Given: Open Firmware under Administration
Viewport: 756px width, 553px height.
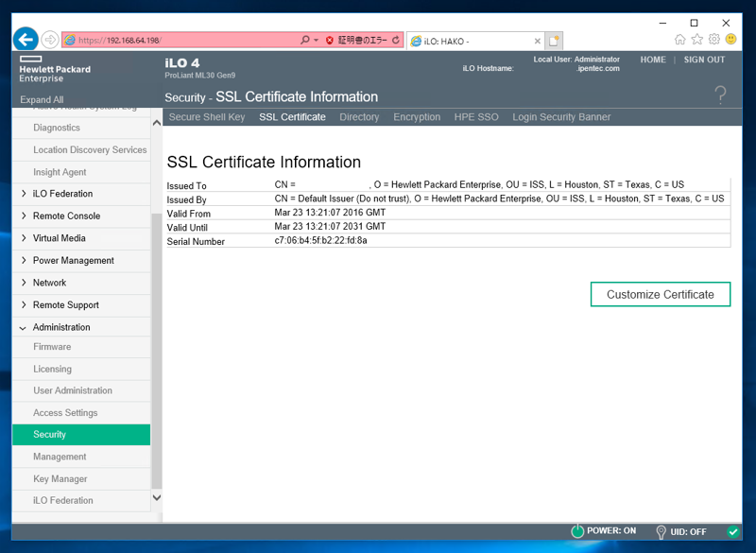Looking at the screenshot, I should 52,347.
